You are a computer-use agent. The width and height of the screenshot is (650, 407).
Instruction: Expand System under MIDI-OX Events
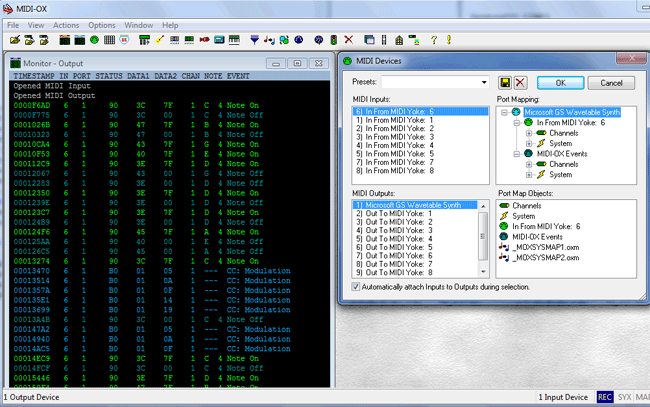[529, 174]
